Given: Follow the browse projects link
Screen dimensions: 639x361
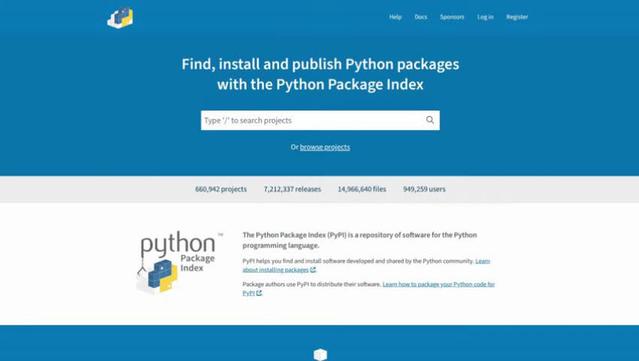Looking at the screenshot, I should click(325, 147).
